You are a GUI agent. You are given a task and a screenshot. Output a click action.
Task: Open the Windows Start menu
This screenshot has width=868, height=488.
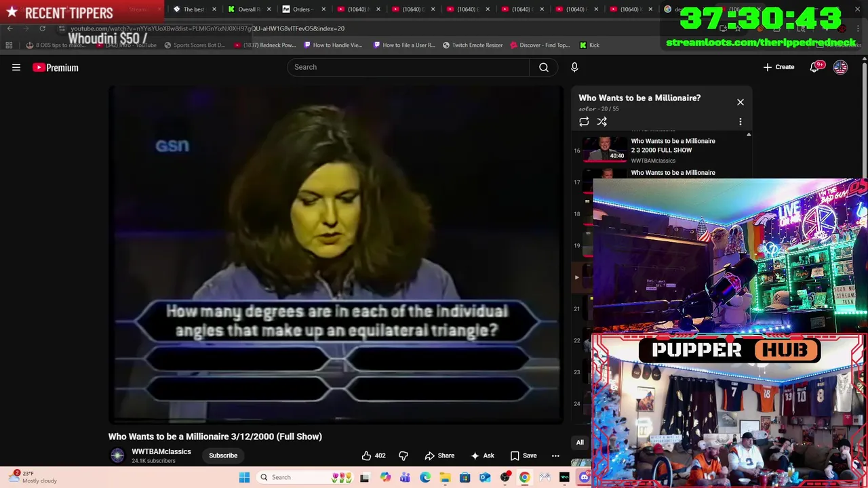click(244, 477)
